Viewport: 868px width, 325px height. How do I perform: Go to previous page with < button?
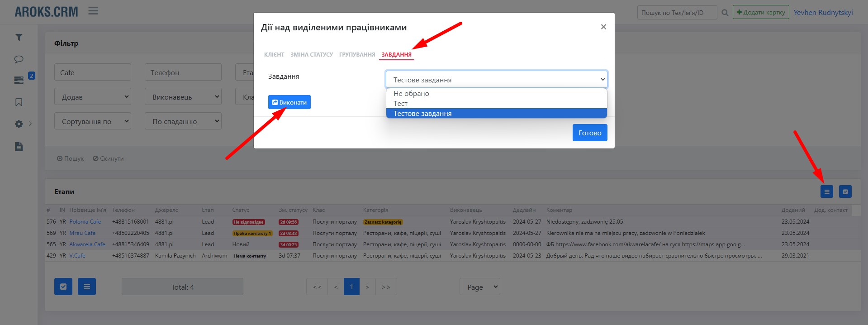click(336, 287)
